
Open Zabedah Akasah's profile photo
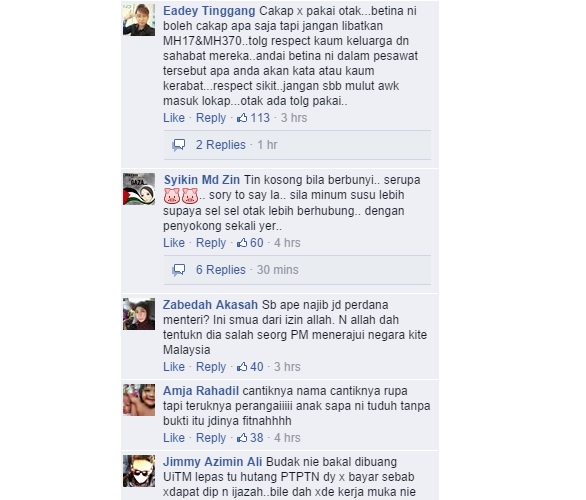point(139,314)
